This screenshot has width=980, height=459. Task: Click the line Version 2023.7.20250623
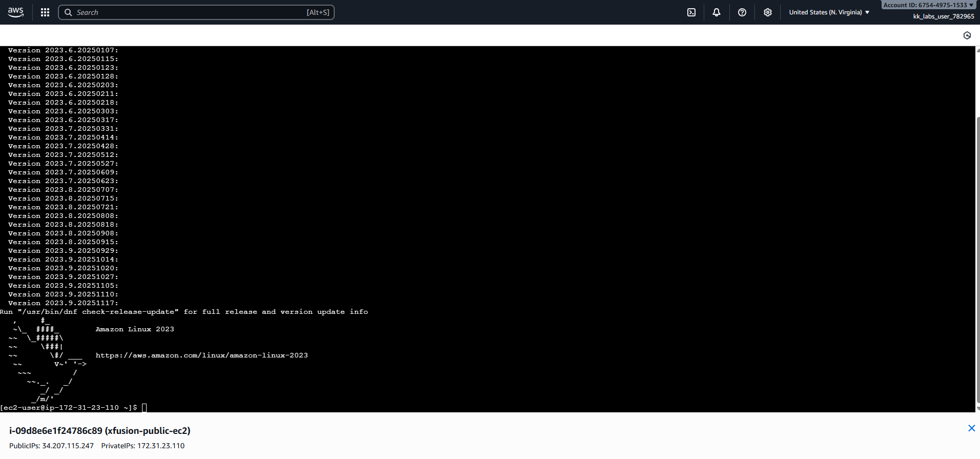pyautogui.click(x=63, y=181)
